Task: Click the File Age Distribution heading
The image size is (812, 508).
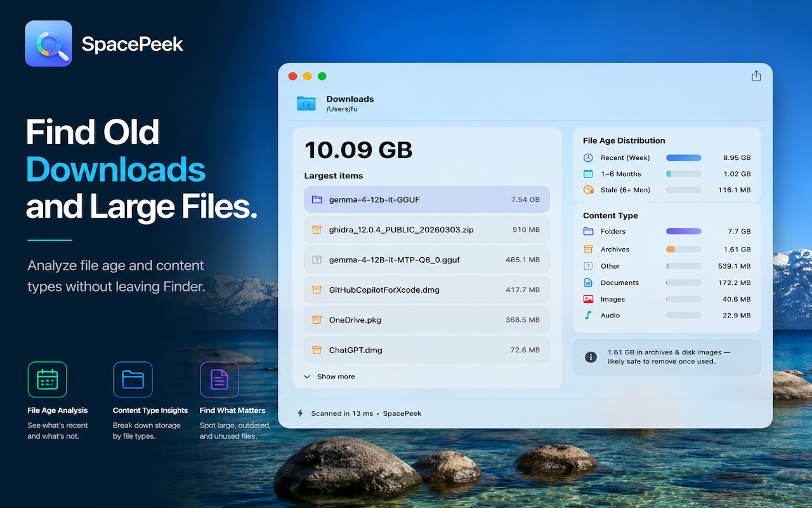Action: coord(624,141)
